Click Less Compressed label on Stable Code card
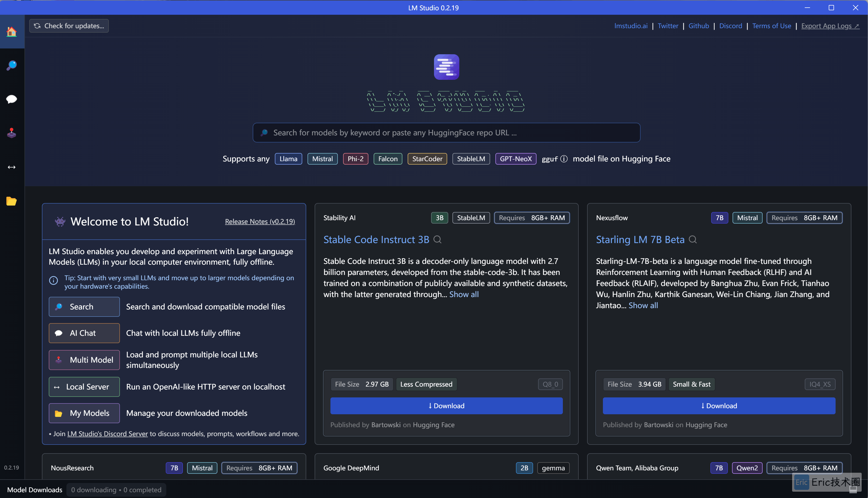Image resolution: width=868 pixels, height=498 pixels. point(426,384)
